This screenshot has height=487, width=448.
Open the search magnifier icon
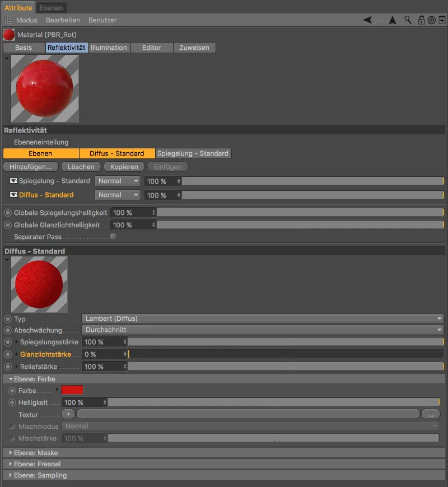(x=408, y=20)
